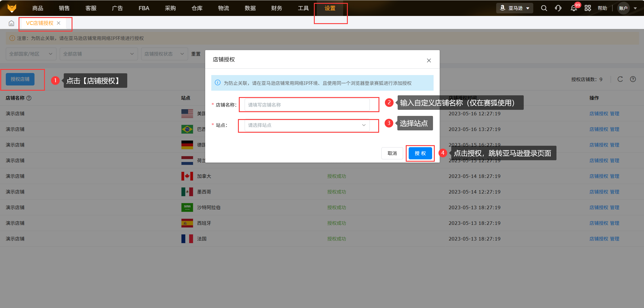Screen dimensions: 644x308
Task: Expand the account dropdown arrow
Action: 635,8
